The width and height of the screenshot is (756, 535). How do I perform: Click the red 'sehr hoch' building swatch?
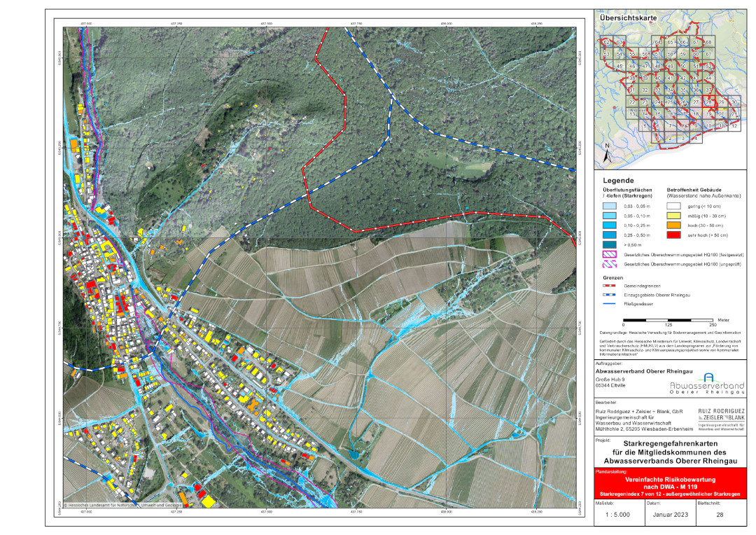pyautogui.click(x=675, y=236)
